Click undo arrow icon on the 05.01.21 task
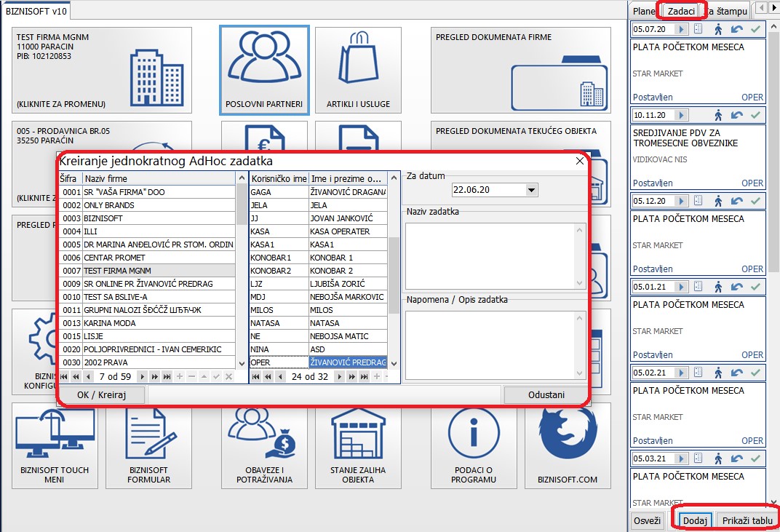The height and width of the screenshot is (532, 780). click(737, 287)
